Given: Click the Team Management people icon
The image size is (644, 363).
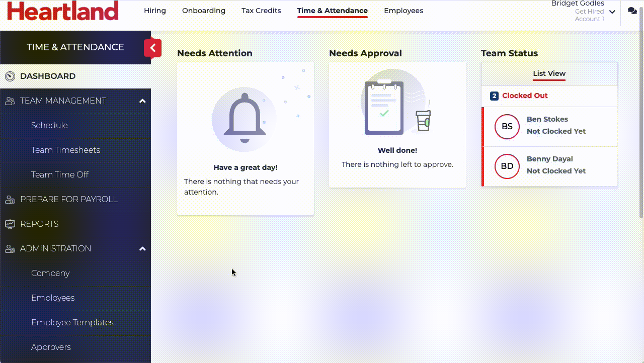Looking at the screenshot, I should [x=10, y=101].
